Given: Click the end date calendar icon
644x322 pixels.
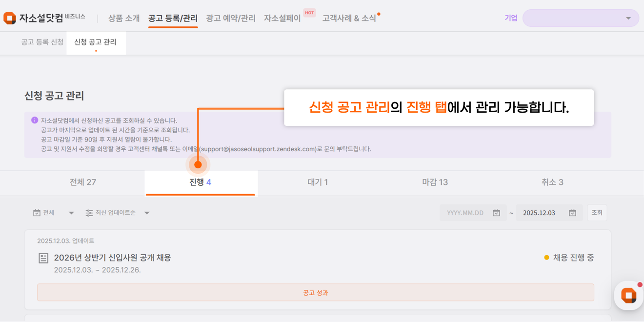Looking at the screenshot, I should tap(572, 213).
